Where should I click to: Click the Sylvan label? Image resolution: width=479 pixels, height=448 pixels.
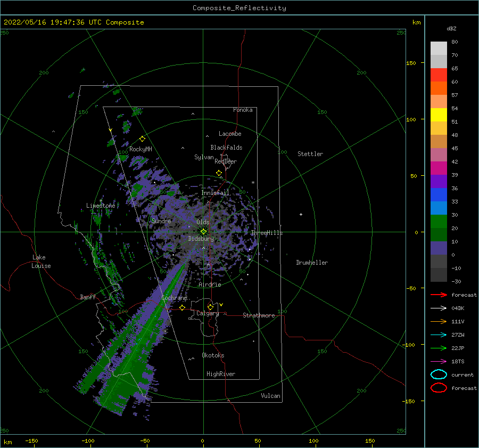(x=204, y=157)
